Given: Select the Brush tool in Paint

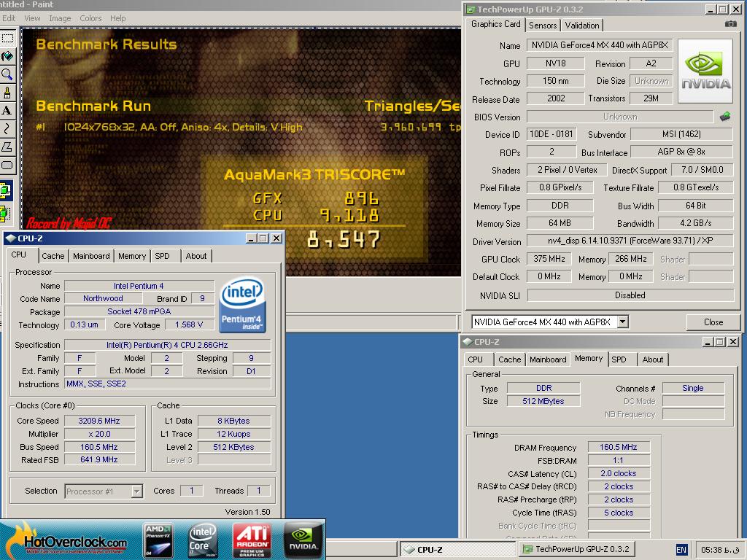Looking at the screenshot, I should tap(7, 93).
